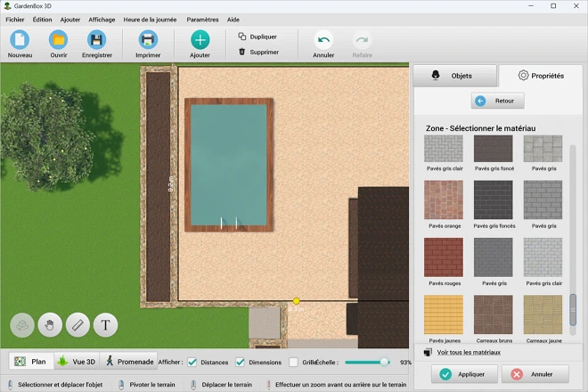Choose Pavés rouges material swatch
The image size is (588, 392).
pyautogui.click(x=444, y=257)
